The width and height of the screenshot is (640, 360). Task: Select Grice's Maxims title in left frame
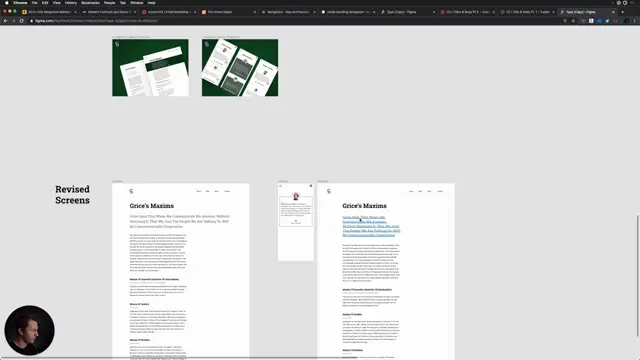(x=152, y=206)
